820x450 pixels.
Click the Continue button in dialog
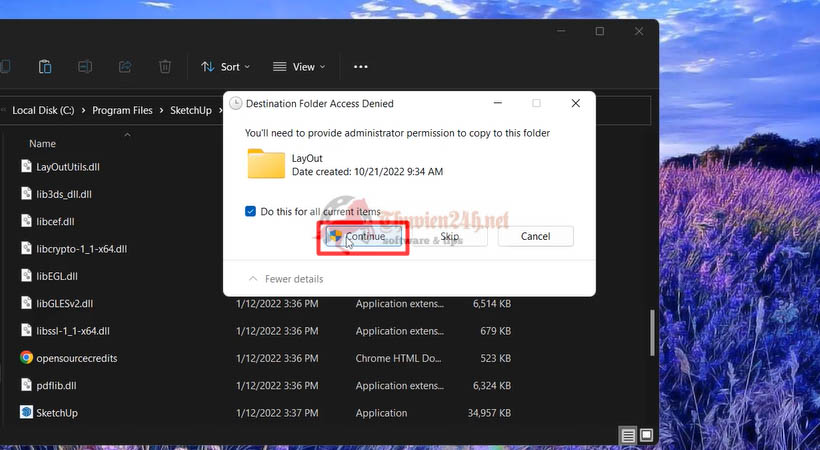pyautogui.click(x=363, y=237)
